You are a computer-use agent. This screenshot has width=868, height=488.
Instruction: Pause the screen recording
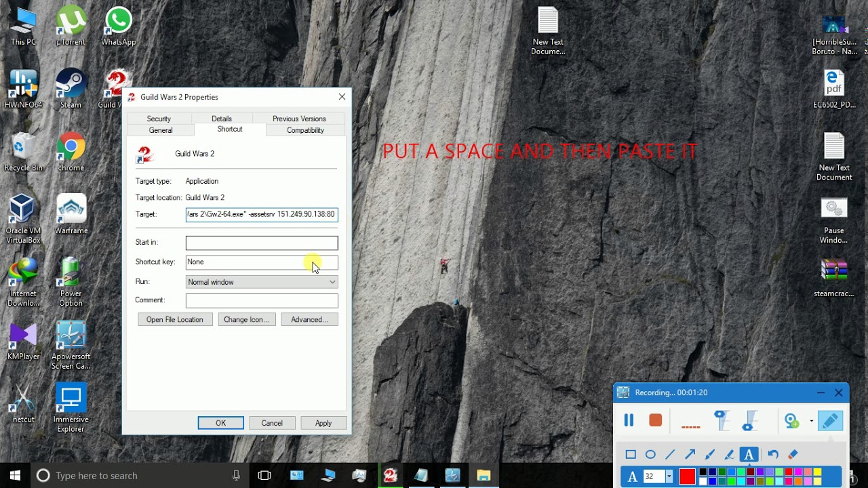(x=629, y=421)
